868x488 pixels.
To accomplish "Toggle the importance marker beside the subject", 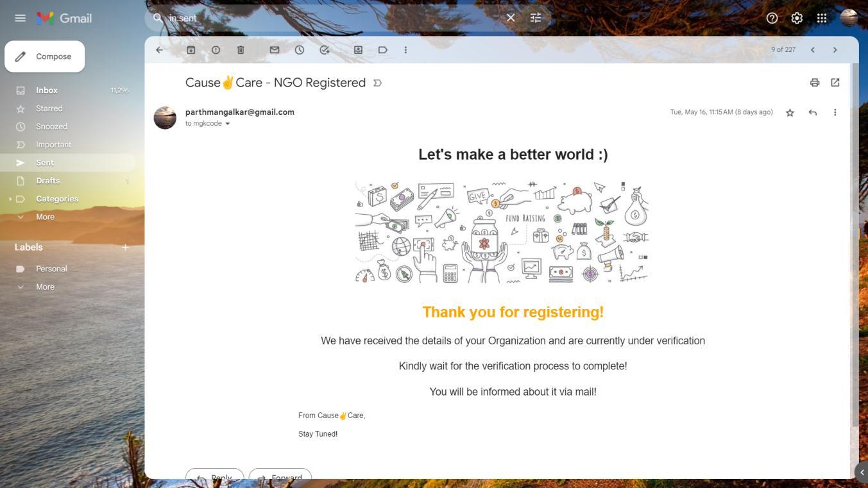I will click(x=378, y=83).
